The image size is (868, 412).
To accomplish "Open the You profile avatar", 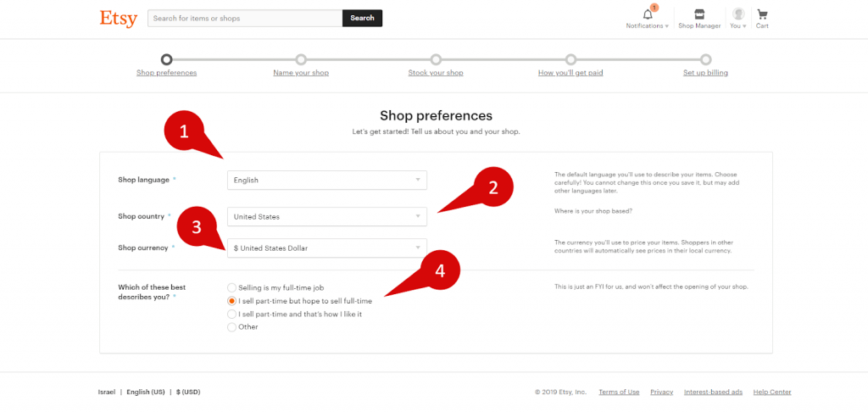I will [738, 14].
